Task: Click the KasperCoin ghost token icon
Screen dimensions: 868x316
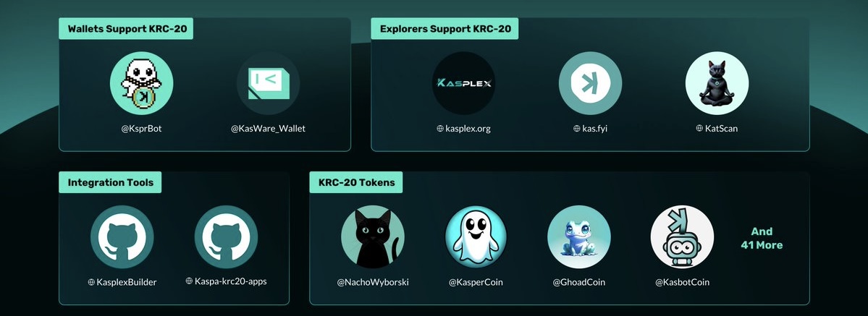Action: [x=476, y=237]
